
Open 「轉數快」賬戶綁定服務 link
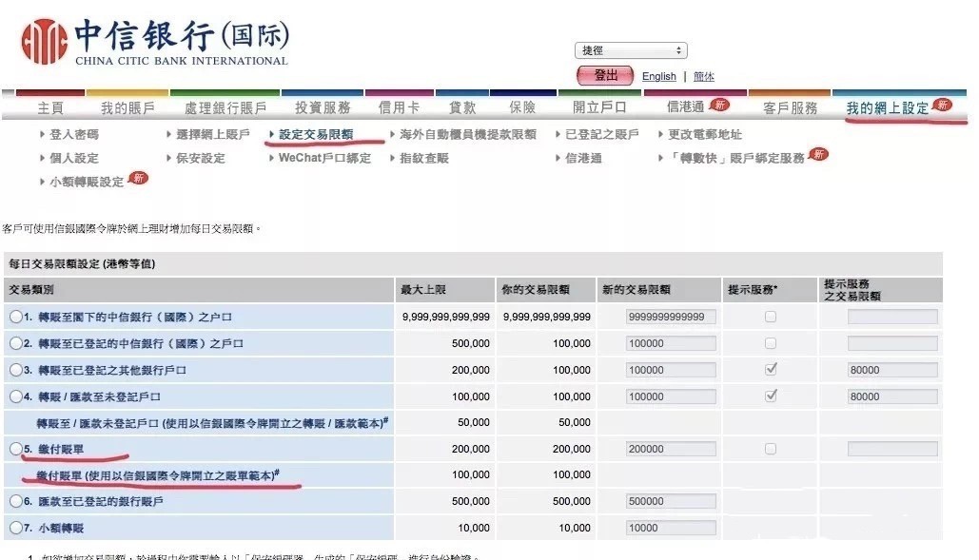coord(736,158)
